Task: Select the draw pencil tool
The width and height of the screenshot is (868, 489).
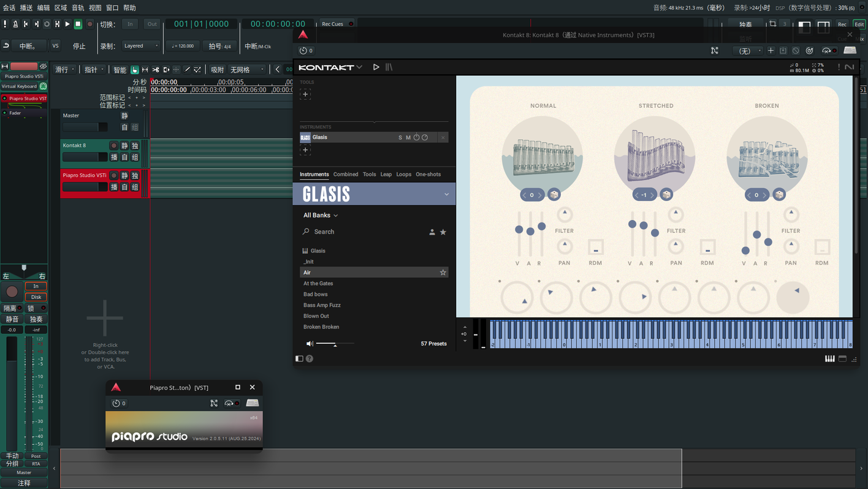Action: (x=188, y=70)
